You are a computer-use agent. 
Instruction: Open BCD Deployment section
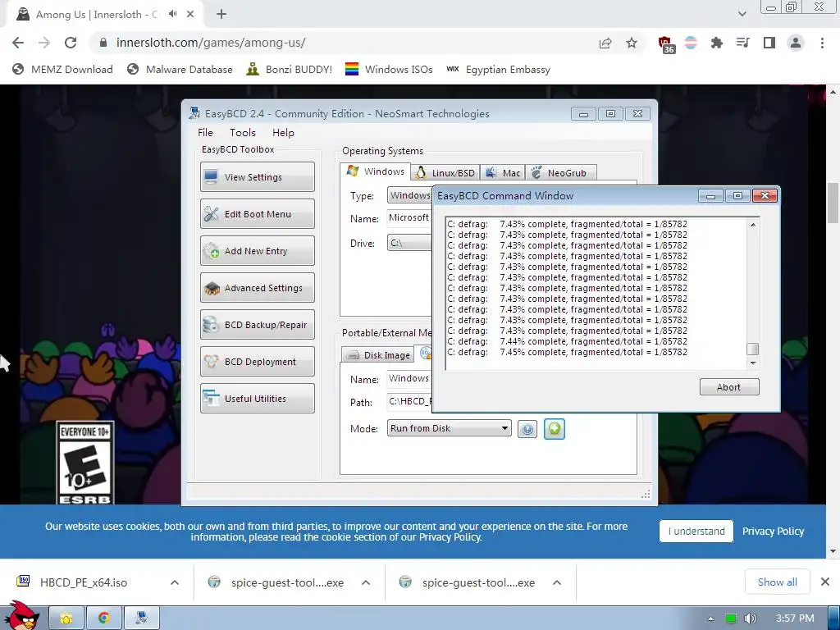(257, 362)
